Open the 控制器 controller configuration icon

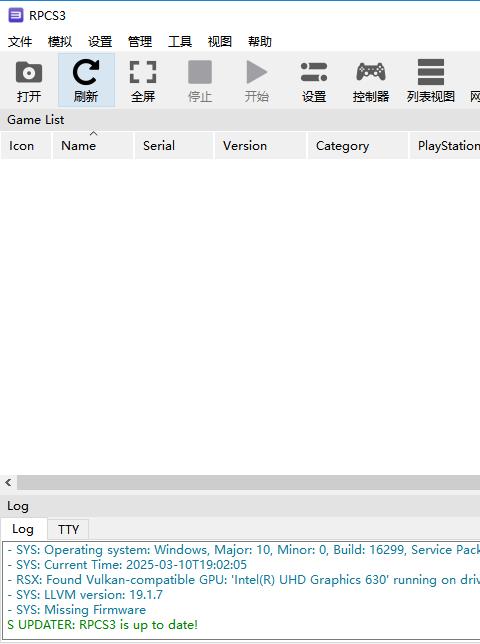click(x=371, y=80)
